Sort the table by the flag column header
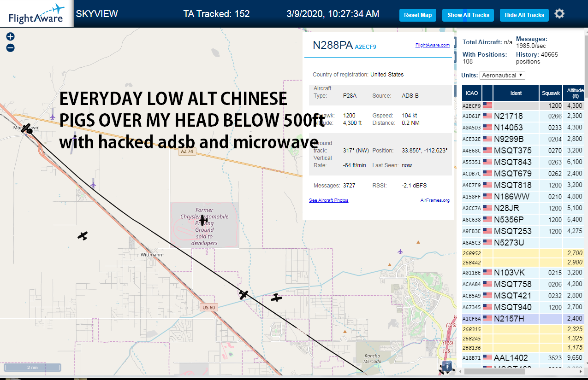 (x=487, y=93)
